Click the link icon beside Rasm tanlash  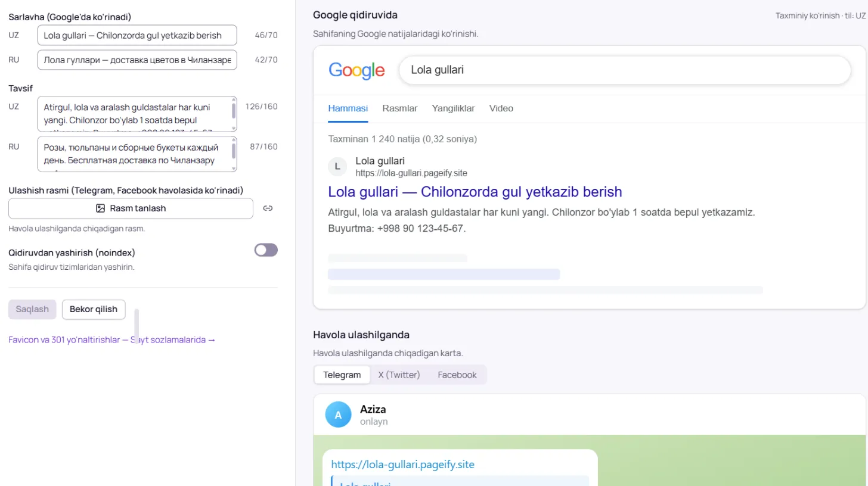pos(268,208)
